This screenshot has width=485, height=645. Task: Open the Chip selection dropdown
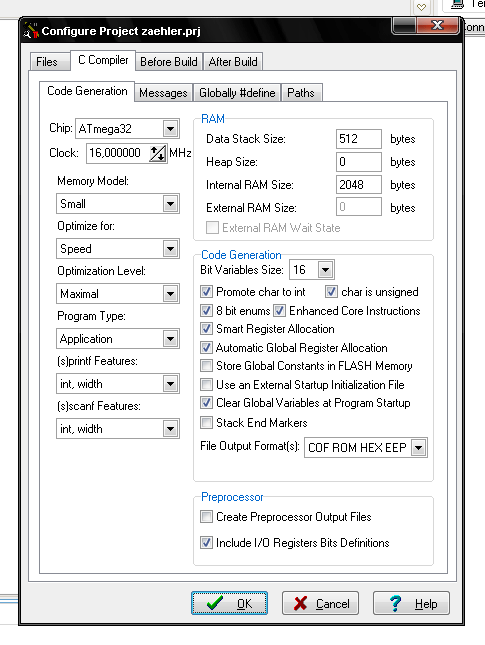coord(170,129)
